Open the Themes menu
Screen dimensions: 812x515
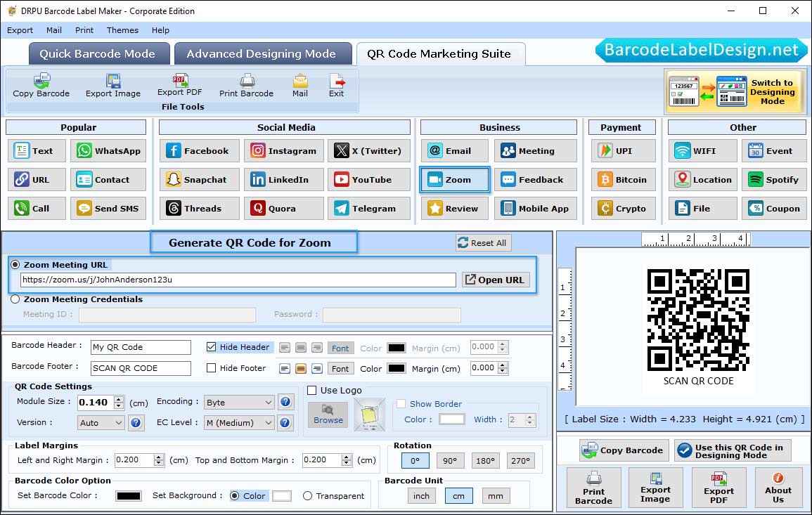pos(123,30)
